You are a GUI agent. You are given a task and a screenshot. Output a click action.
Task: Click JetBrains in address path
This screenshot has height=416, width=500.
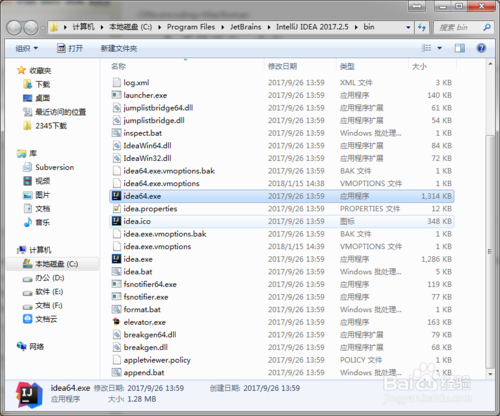coord(246,27)
